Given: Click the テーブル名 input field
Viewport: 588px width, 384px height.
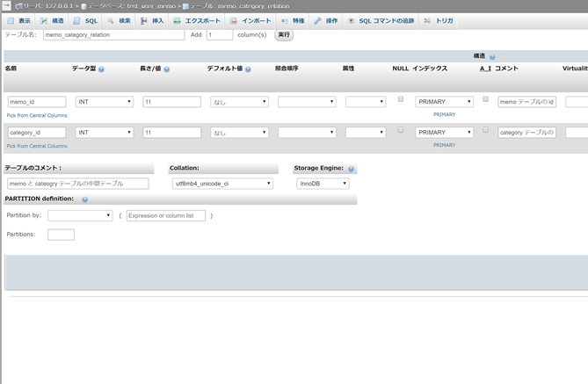Looking at the screenshot, I should point(113,35).
